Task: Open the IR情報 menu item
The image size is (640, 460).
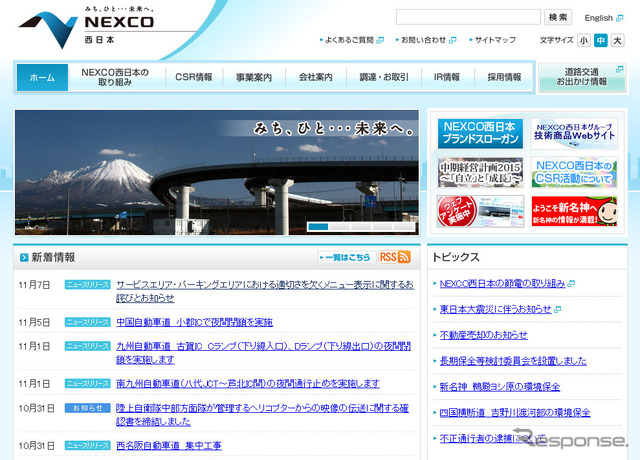Action: click(447, 77)
